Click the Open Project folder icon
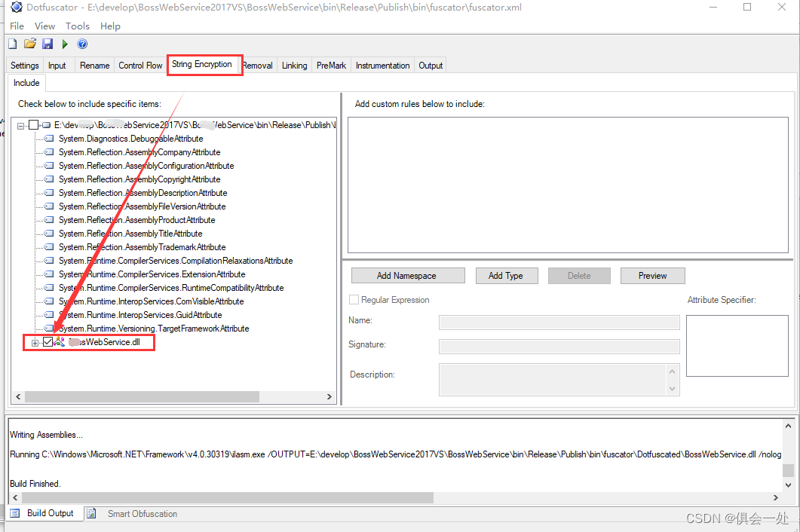 coord(30,44)
